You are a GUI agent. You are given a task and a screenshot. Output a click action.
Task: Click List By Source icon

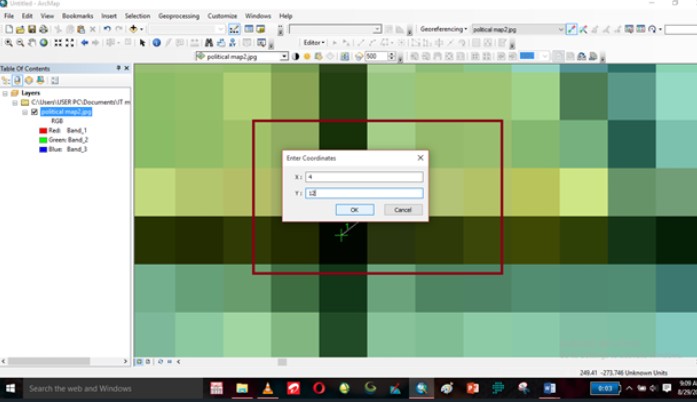pyautogui.click(x=17, y=80)
